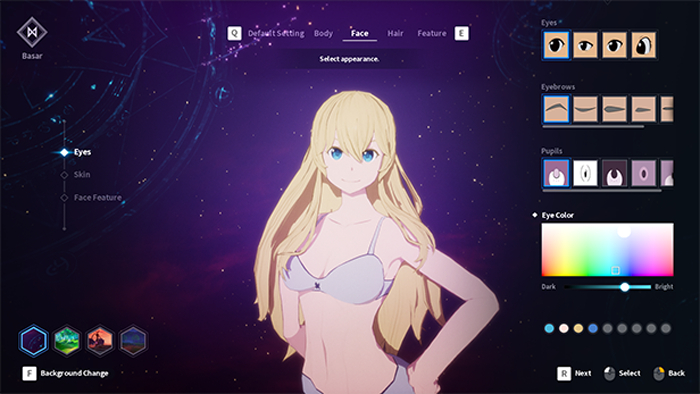This screenshot has width=700, height=394.
Task: Click the Next button
Action: click(575, 373)
